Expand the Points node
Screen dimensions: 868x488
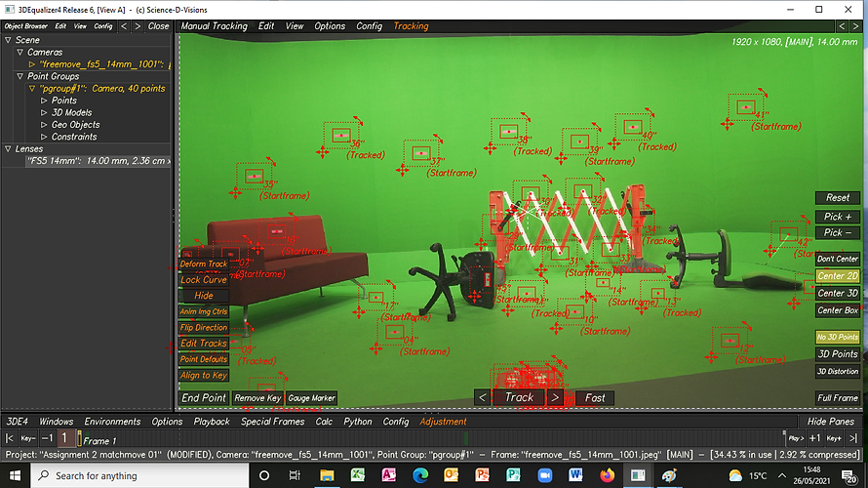click(44, 101)
